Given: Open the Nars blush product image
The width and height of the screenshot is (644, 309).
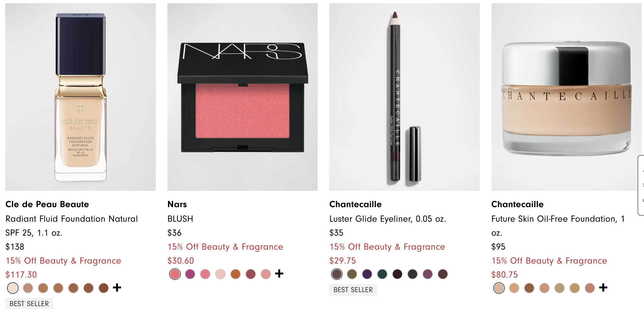Looking at the screenshot, I should click(x=242, y=97).
